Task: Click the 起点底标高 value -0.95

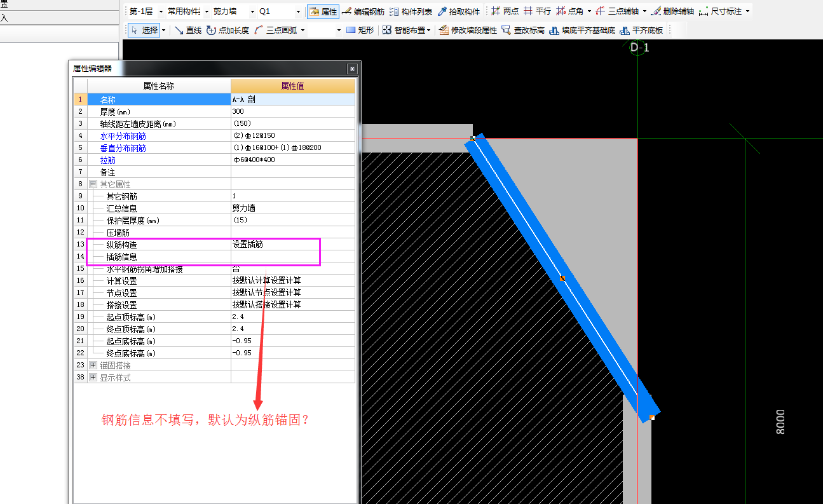Action: [x=292, y=341]
